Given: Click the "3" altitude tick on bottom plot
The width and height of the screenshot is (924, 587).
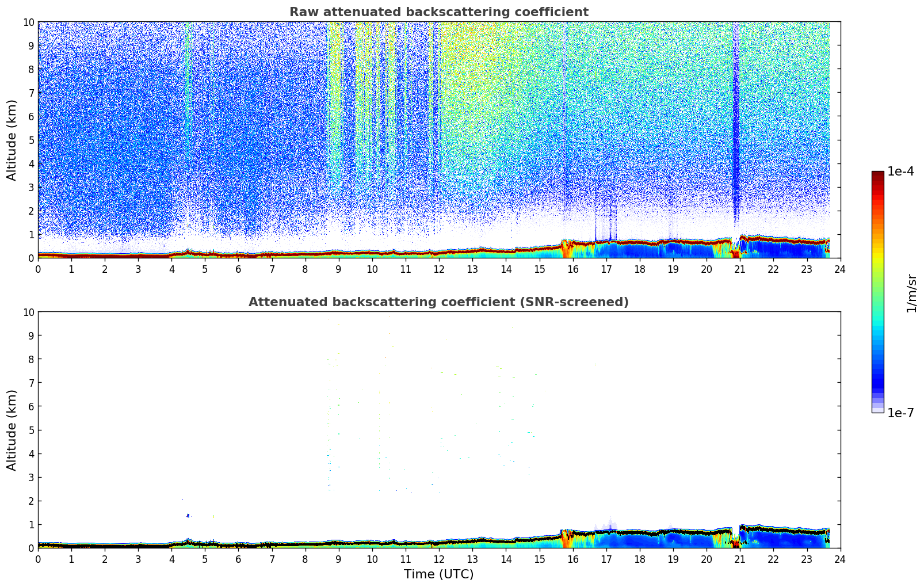Looking at the screenshot, I should [31, 477].
